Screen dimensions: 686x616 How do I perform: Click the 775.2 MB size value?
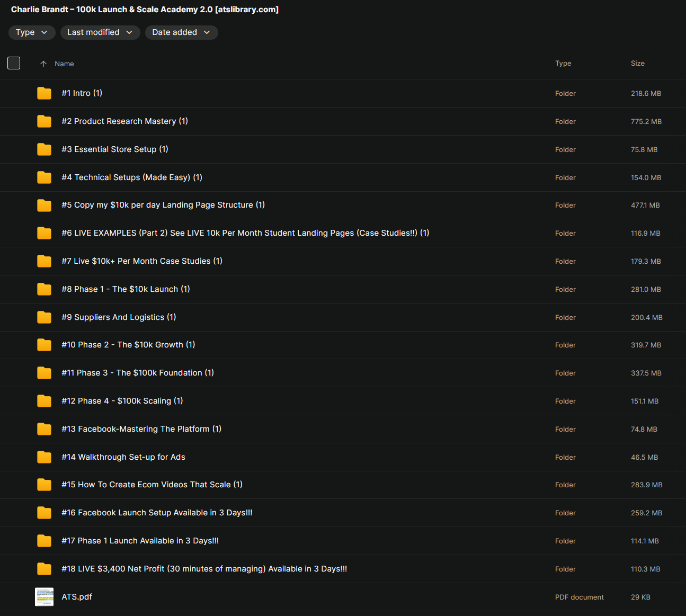(x=646, y=121)
